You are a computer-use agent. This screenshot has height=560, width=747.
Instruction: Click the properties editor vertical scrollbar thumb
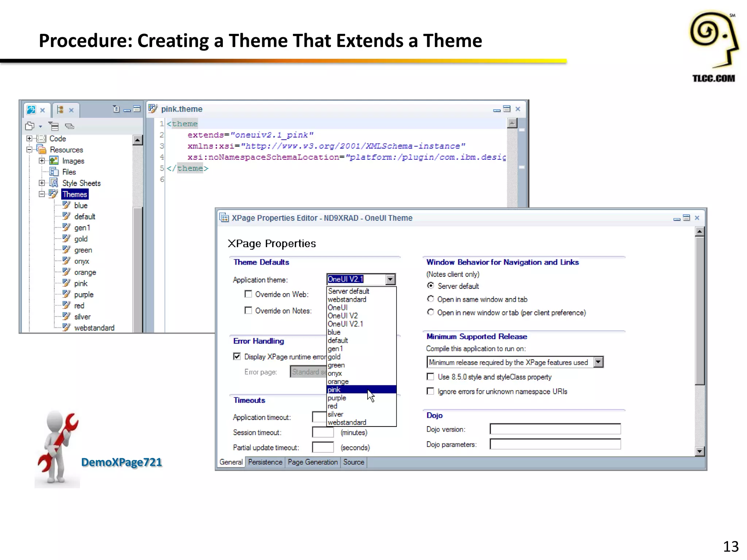(x=699, y=311)
